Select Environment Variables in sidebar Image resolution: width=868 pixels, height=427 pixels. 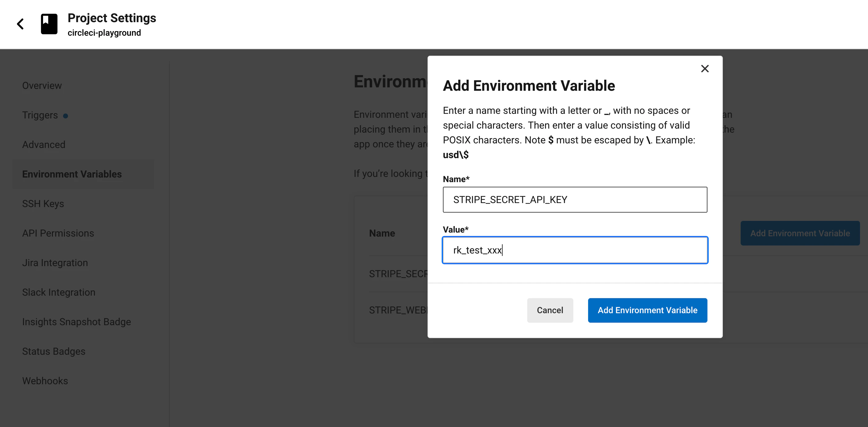pos(72,174)
